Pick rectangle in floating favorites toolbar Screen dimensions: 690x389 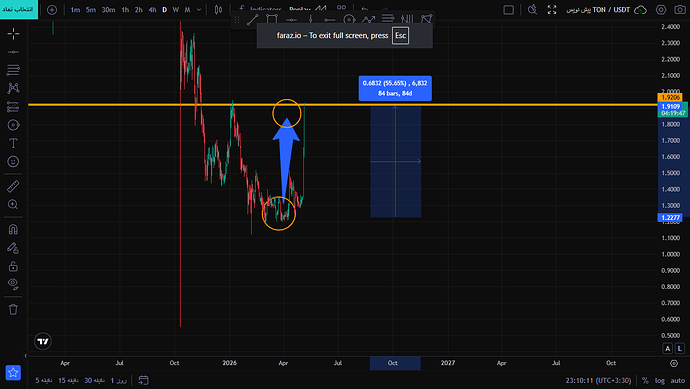272,19
